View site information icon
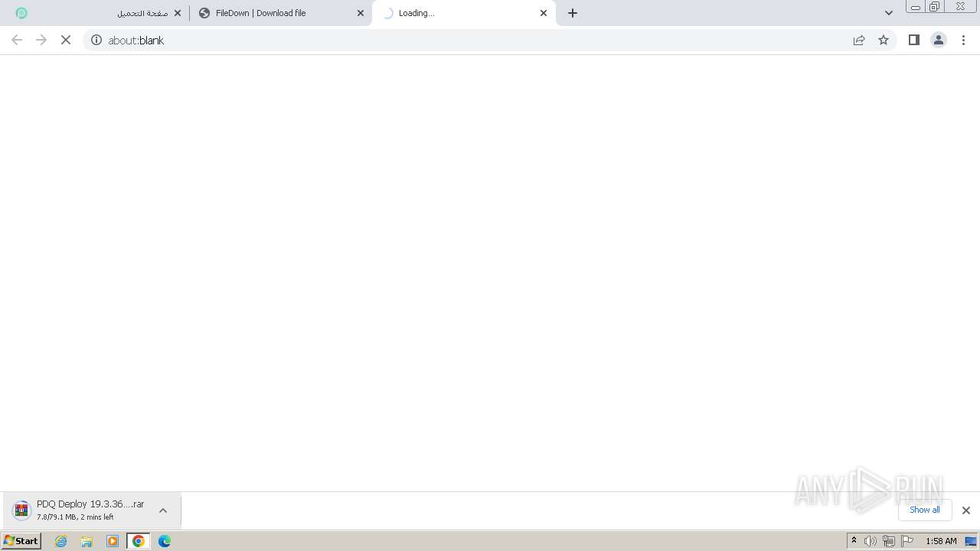The image size is (980, 551). [x=96, y=40]
